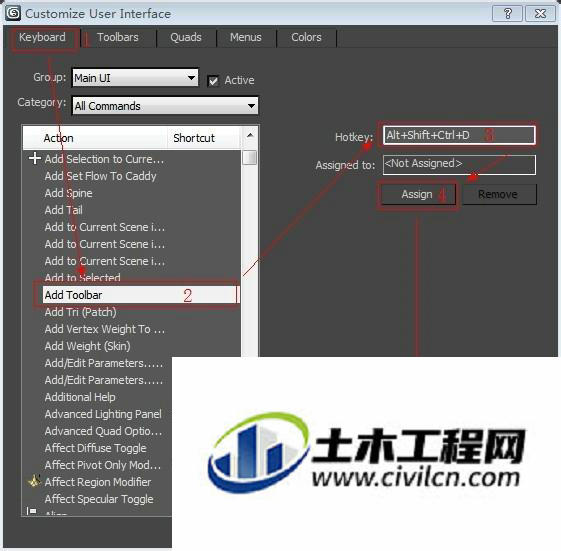
Task: Select Advanced Quad Optio… action
Action: [x=103, y=431]
